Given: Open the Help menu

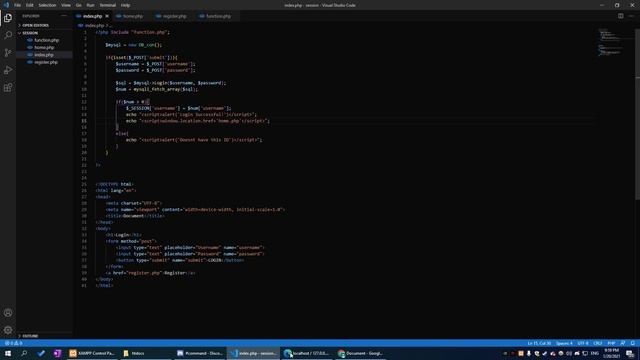Looking at the screenshot, I should 125,5.
